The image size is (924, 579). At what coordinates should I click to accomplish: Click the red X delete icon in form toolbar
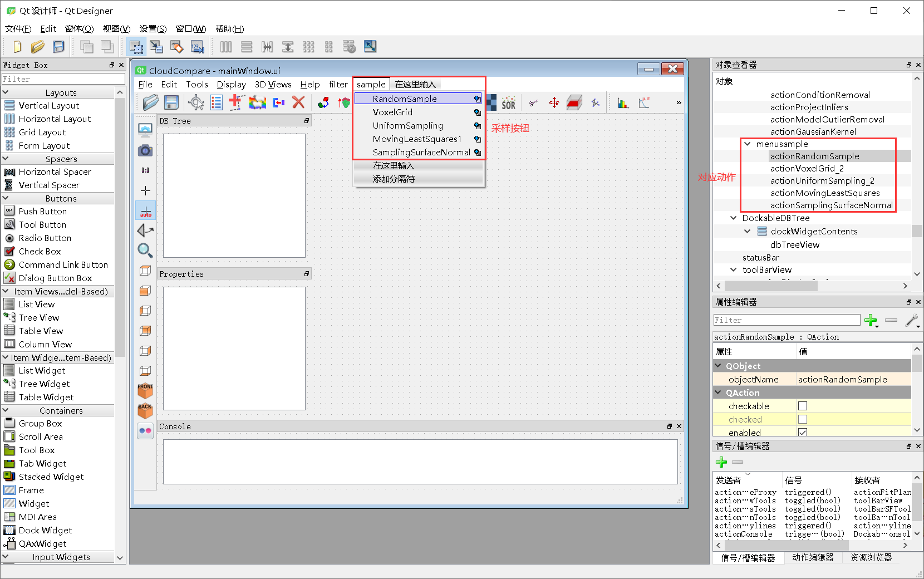(x=298, y=102)
